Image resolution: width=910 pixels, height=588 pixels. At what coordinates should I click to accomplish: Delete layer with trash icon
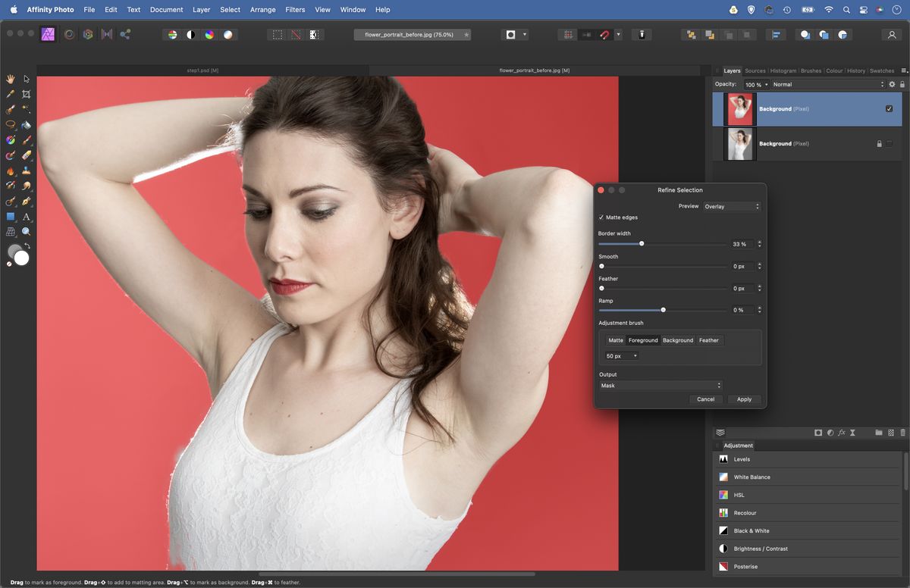902,433
